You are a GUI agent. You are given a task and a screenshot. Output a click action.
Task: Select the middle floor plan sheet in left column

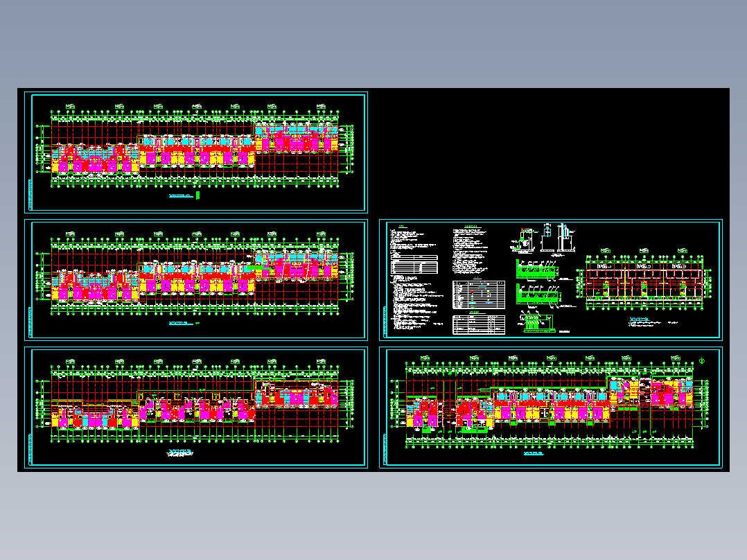pos(196,280)
